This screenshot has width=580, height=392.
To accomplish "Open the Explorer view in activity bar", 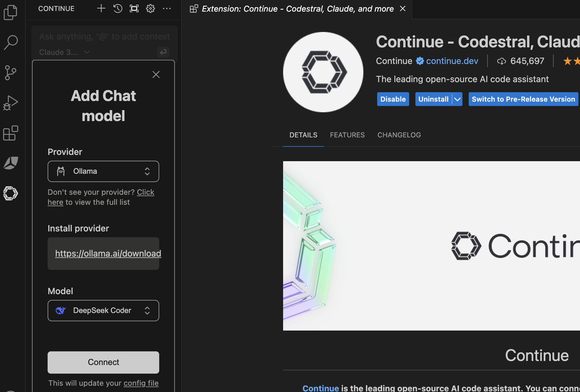I will point(11,13).
